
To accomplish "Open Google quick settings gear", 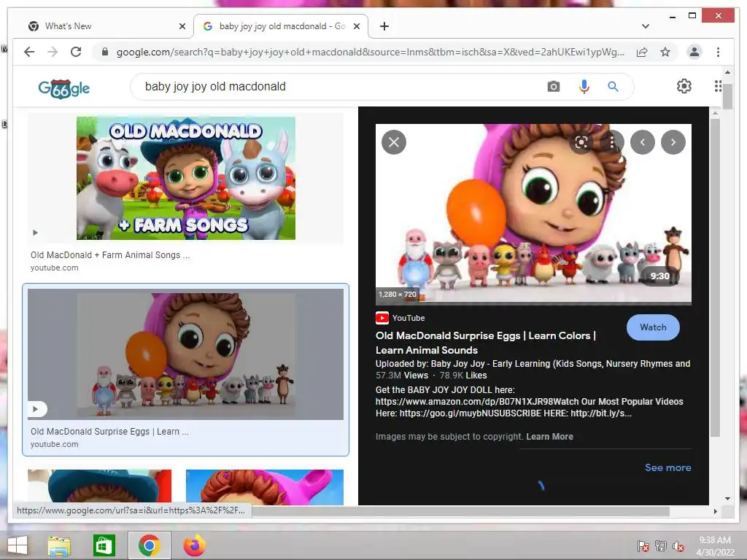I will point(684,86).
